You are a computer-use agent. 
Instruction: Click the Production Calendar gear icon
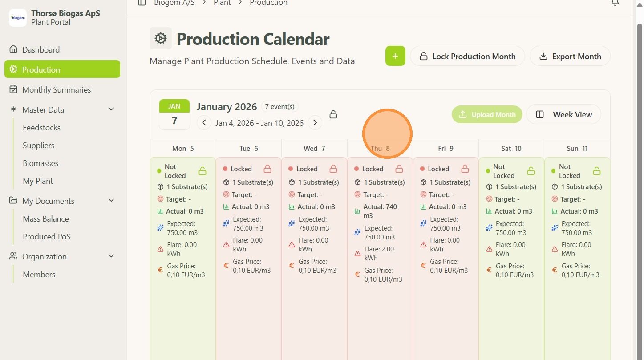pos(161,39)
